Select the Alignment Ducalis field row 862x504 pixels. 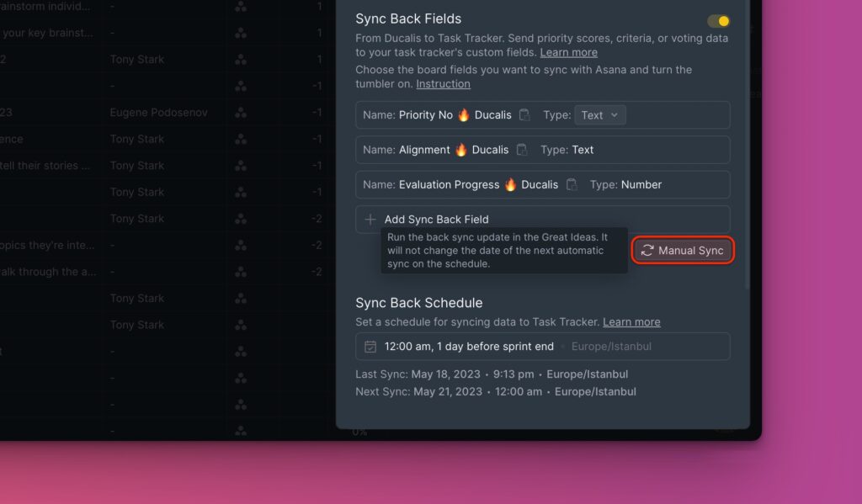[x=543, y=150]
